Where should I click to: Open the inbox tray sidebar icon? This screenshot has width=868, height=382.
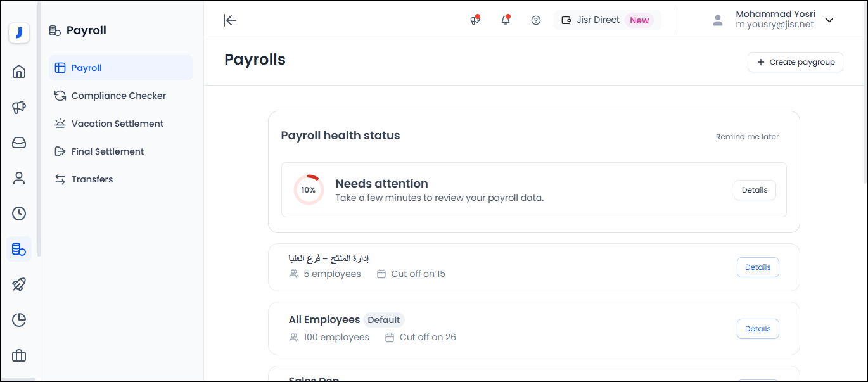pyautogui.click(x=19, y=143)
